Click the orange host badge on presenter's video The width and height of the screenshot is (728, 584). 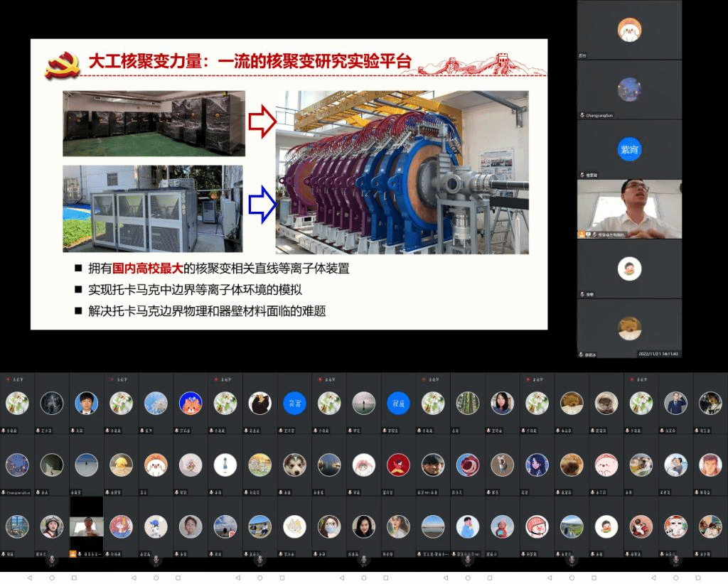(582, 234)
